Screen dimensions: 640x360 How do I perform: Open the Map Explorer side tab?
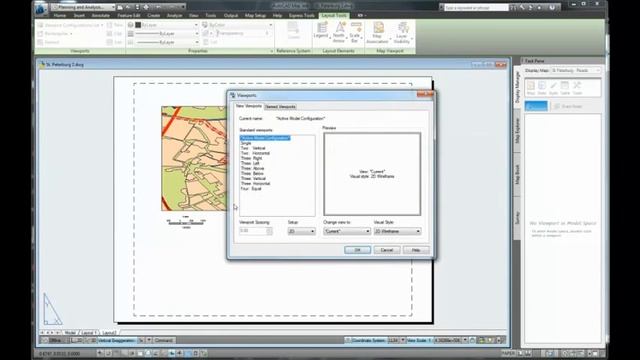tap(517, 130)
